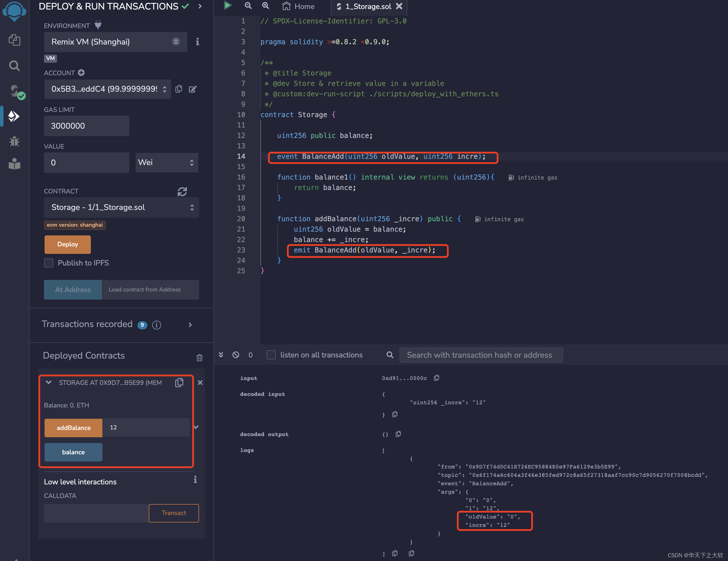Zoom out the editor font
The width and height of the screenshot is (728, 561).
point(248,6)
